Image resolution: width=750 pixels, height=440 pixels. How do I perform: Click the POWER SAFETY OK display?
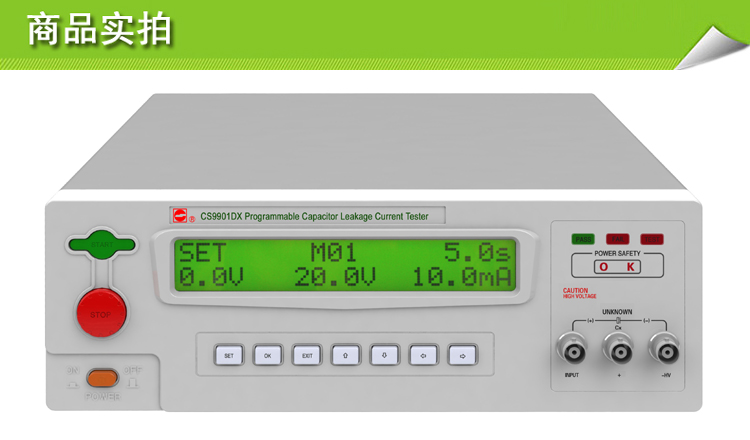(617, 267)
